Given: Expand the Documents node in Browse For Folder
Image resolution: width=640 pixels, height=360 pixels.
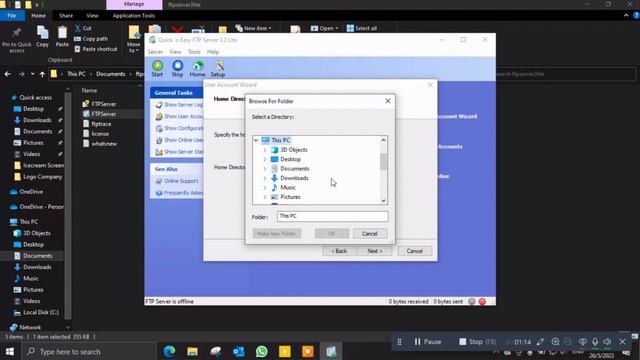Looking at the screenshot, I should 265,169.
